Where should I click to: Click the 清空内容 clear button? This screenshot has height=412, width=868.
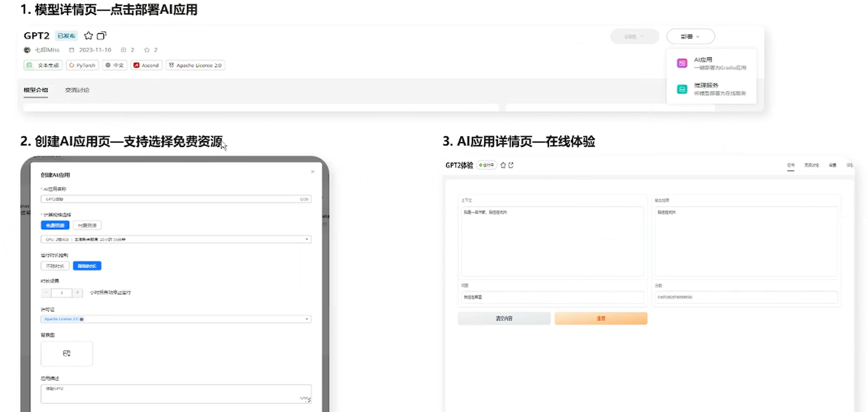(x=504, y=318)
